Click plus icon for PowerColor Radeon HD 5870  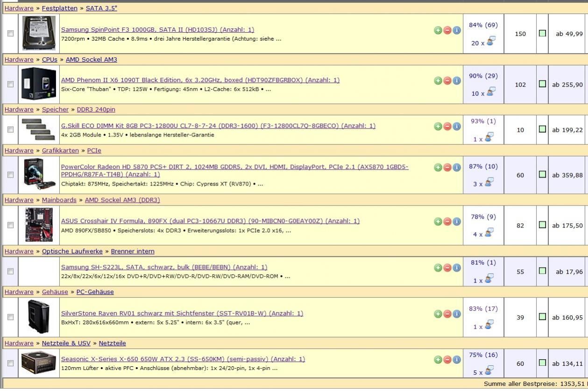(438, 167)
